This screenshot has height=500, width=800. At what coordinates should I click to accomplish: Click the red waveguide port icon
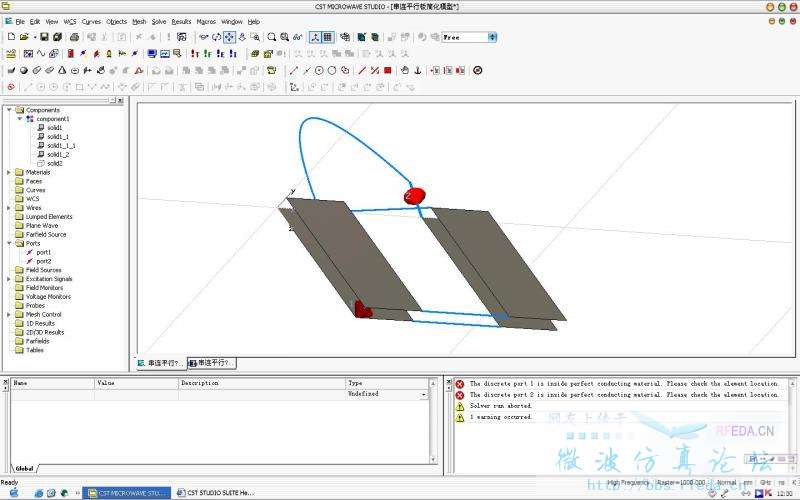point(70,54)
